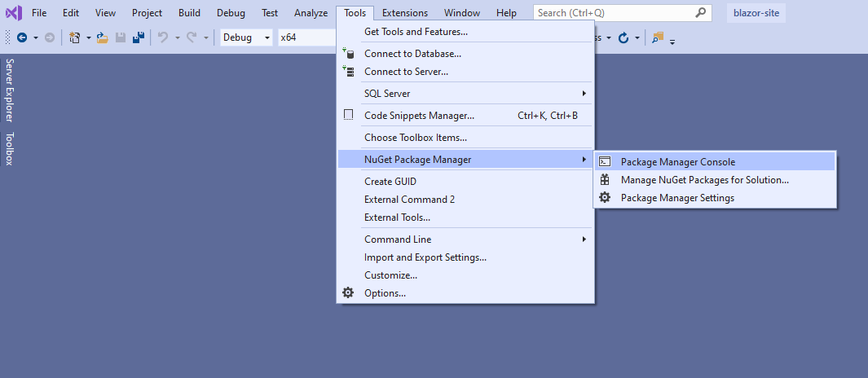This screenshot has width=868, height=378.
Task: Click the Find in Files folder icon
Action: (659, 38)
